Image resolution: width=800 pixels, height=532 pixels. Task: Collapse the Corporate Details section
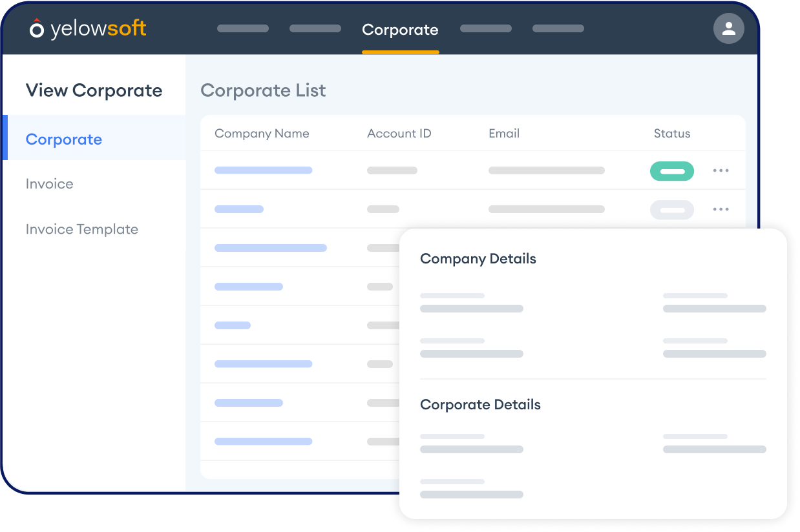480,404
